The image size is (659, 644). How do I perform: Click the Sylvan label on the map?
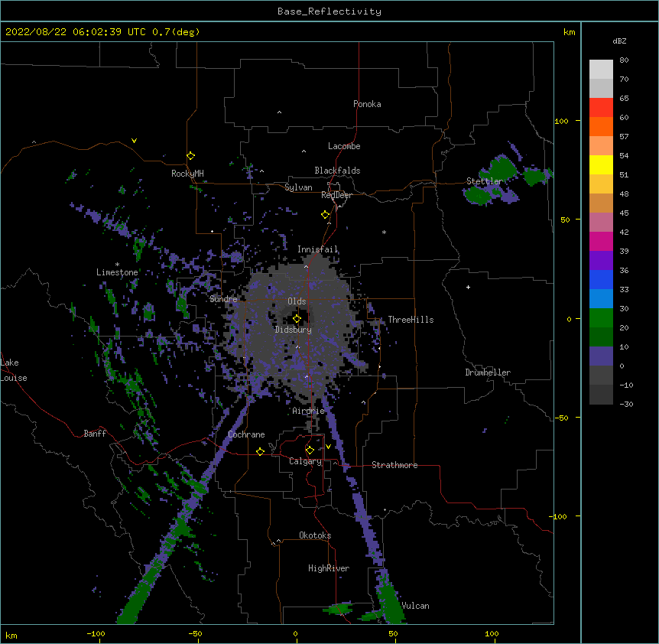pyautogui.click(x=298, y=187)
